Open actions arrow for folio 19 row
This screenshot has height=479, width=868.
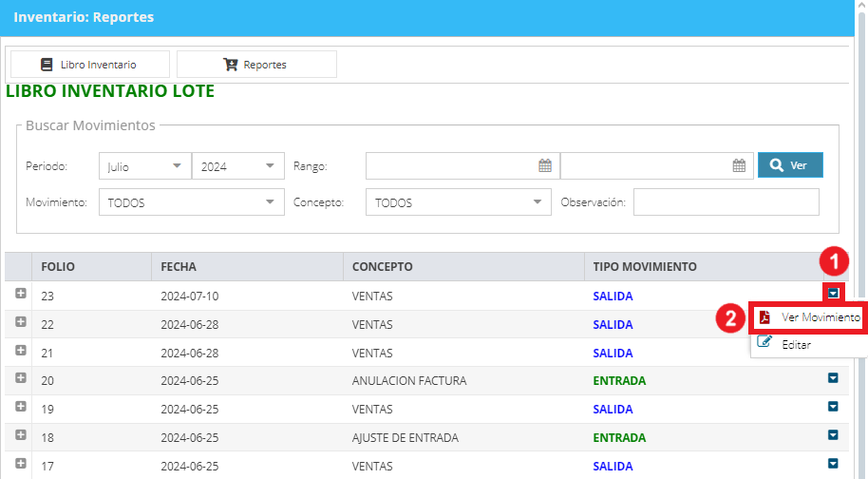[833, 407]
